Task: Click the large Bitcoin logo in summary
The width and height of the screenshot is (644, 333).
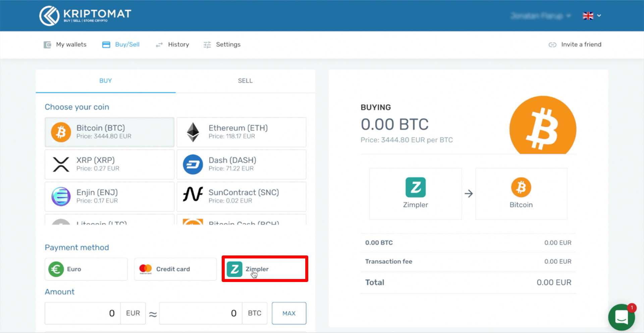Action: click(x=543, y=125)
